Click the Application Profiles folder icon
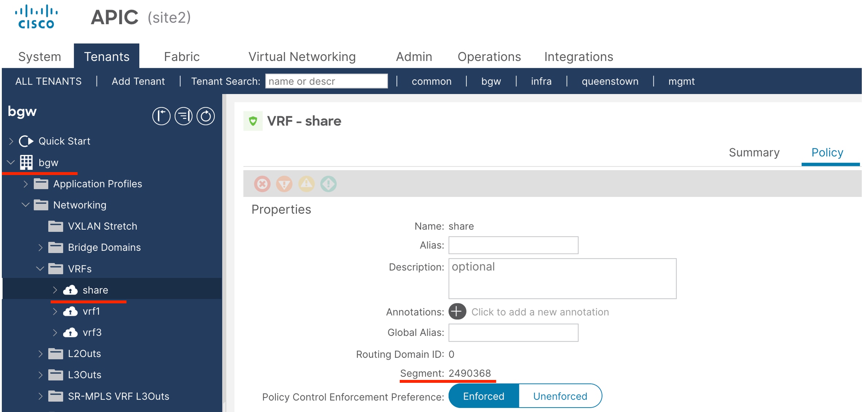 click(x=41, y=184)
